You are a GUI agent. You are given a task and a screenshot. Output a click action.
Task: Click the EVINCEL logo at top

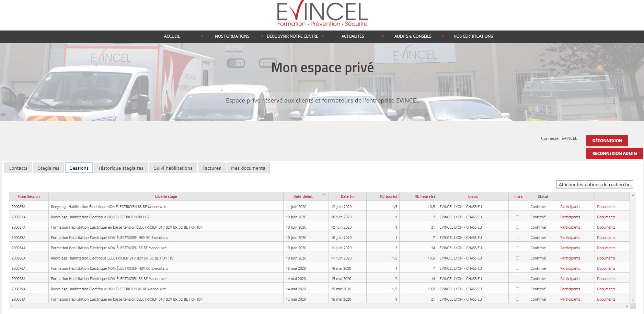coord(322,14)
